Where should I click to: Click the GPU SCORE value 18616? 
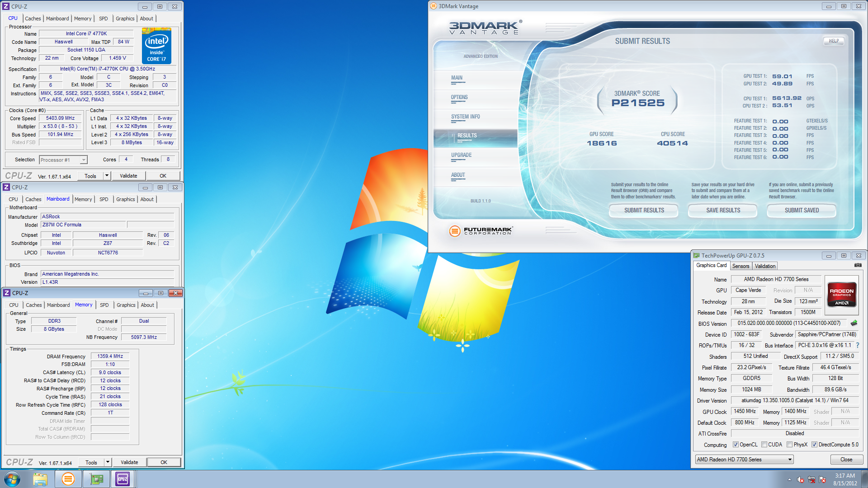point(602,143)
